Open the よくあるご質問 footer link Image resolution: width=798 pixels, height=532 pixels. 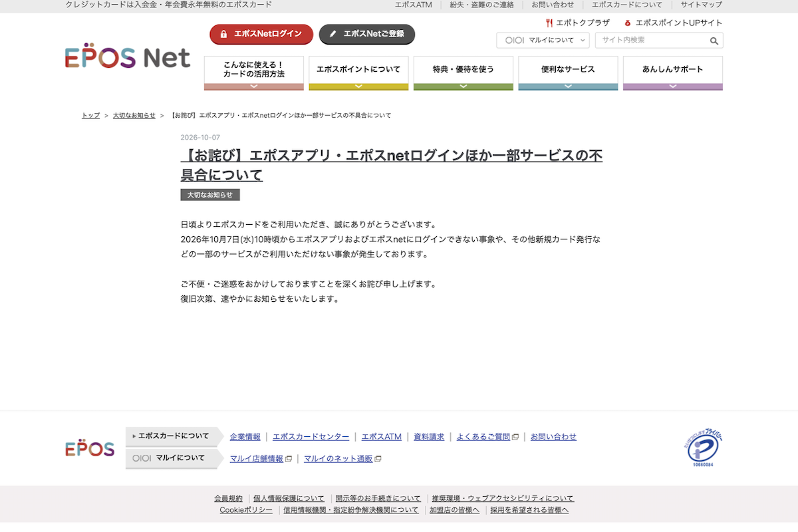(483, 438)
